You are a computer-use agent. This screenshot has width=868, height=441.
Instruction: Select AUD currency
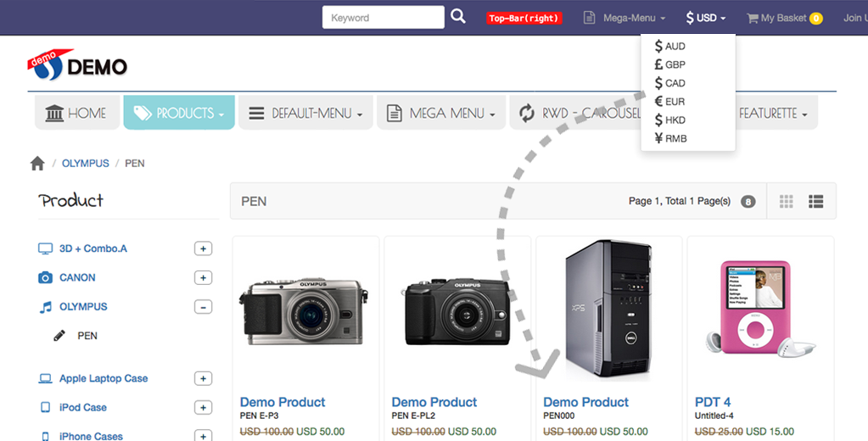[x=669, y=46]
